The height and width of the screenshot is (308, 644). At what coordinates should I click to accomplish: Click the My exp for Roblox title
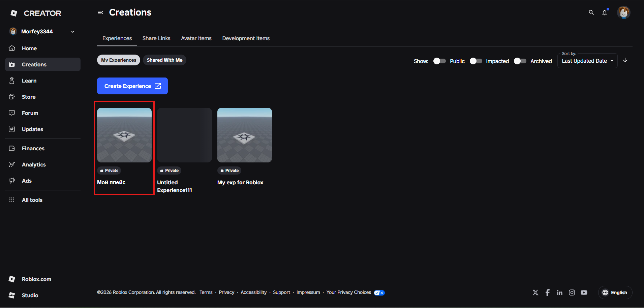click(240, 182)
